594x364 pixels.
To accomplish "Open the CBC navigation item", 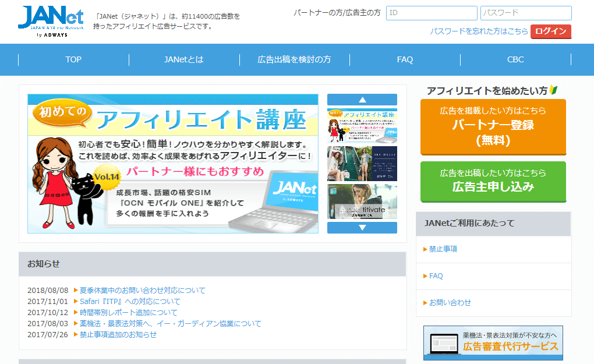I will pyautogui.click(x=515, y=59).
